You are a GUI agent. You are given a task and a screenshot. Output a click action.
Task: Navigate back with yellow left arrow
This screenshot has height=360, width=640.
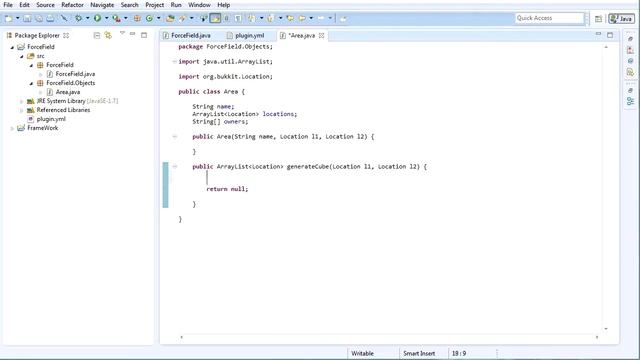302,18
